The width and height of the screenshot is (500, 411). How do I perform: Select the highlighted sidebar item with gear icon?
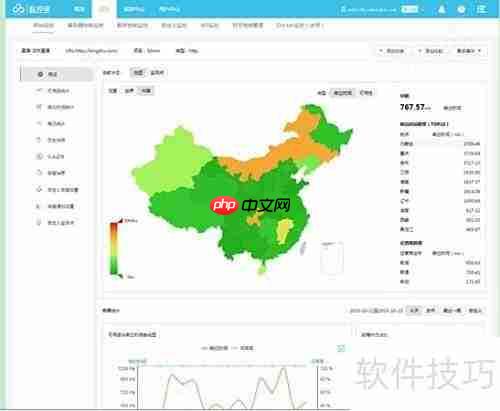pyautogui.click(x=56, y=74)
